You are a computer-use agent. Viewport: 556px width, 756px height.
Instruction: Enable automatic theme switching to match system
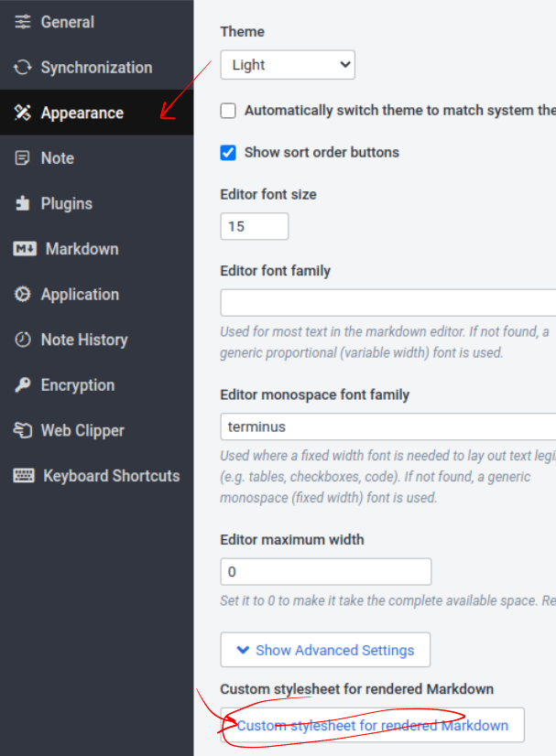pyautogui.click(x=228, y=110)
